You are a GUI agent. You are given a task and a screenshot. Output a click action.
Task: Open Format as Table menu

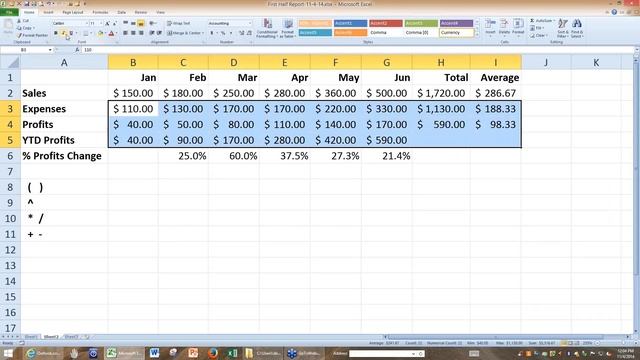pos(288,28)
